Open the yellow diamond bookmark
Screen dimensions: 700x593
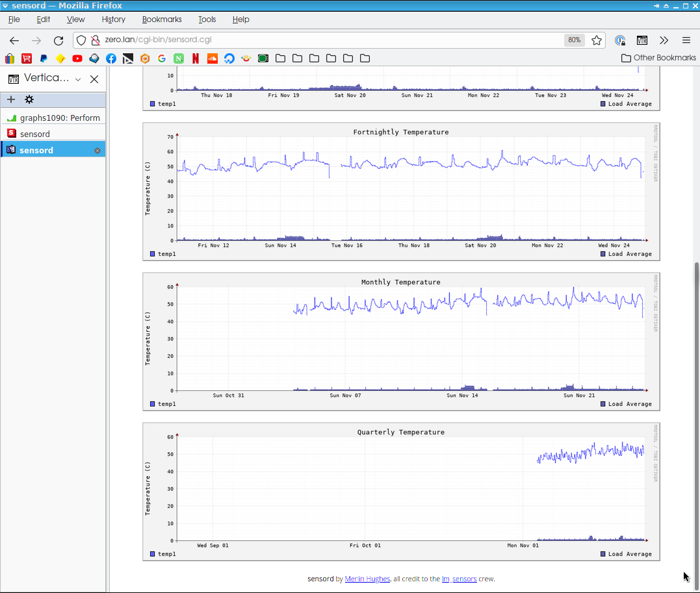coord(60,58)
